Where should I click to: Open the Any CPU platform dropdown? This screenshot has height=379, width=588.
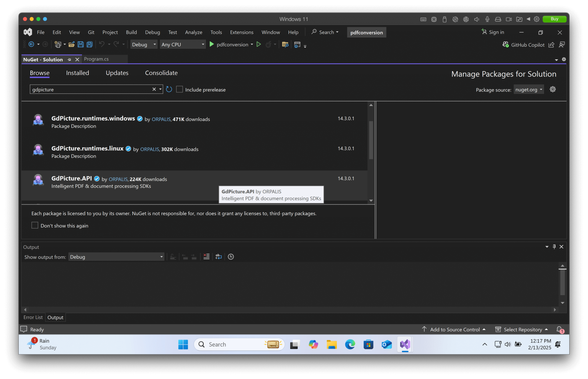183,44
